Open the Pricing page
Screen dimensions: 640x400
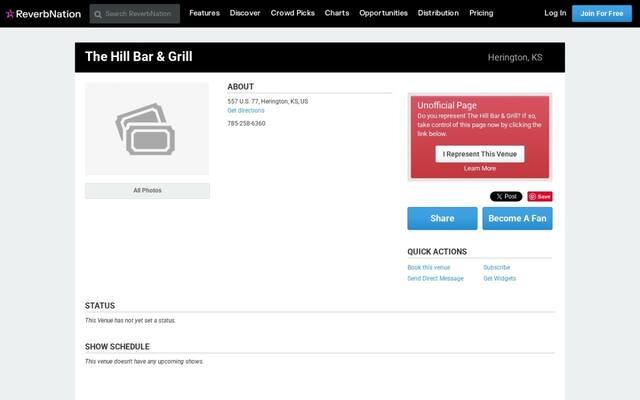[x=481, y=13]
